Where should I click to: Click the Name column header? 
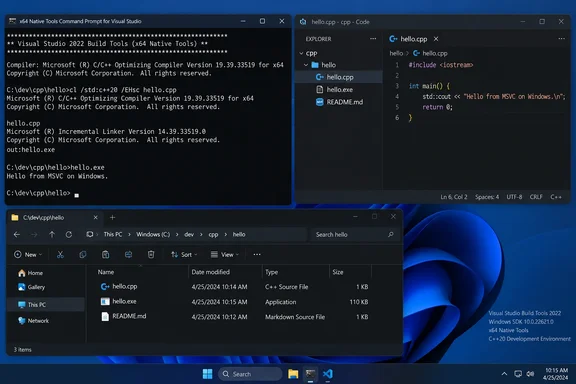106,272
